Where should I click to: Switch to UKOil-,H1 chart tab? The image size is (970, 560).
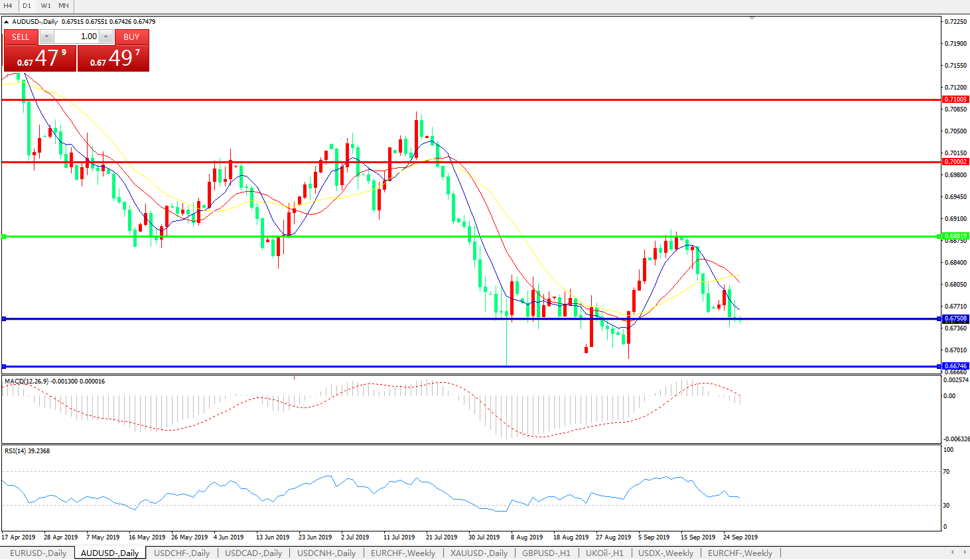(604, 553)
